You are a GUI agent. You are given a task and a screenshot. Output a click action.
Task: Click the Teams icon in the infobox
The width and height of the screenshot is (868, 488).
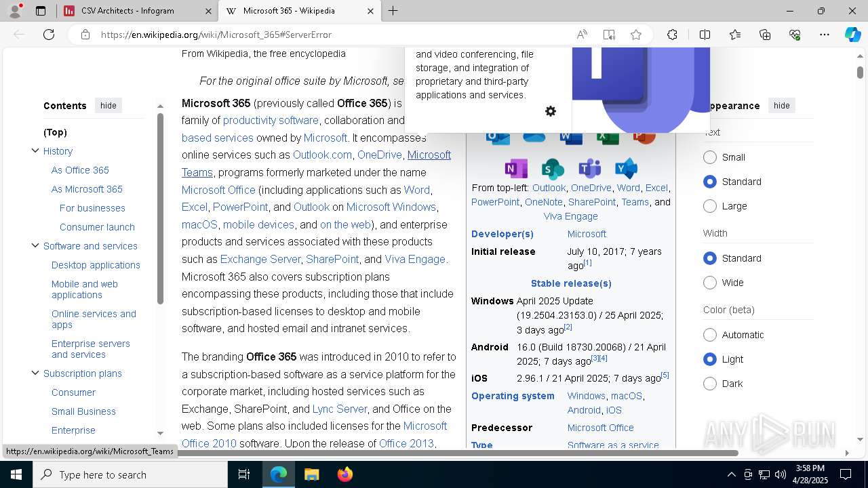pos(589,168)
